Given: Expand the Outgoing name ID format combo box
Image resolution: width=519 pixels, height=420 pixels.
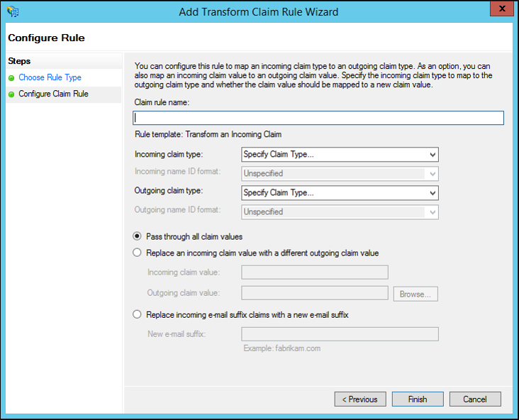Looking at the screenshot, I should 340,212.
